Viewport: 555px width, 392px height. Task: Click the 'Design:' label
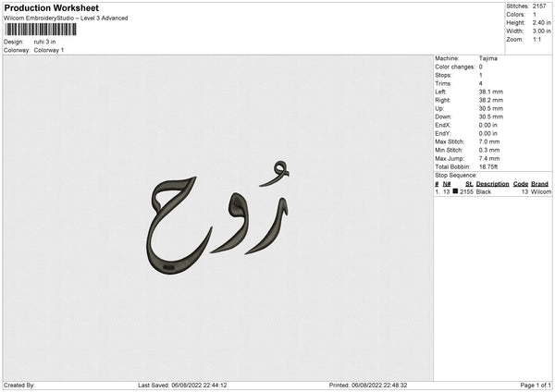14,42
